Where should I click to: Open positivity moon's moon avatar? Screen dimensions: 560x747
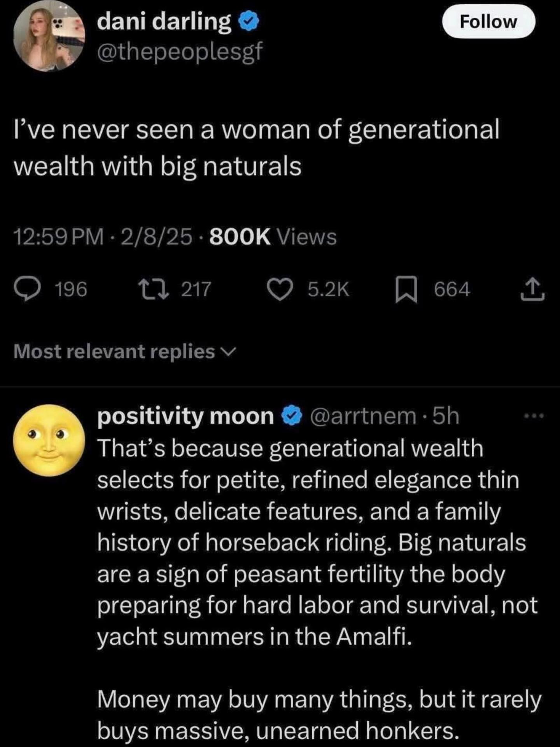click(49, 440)
